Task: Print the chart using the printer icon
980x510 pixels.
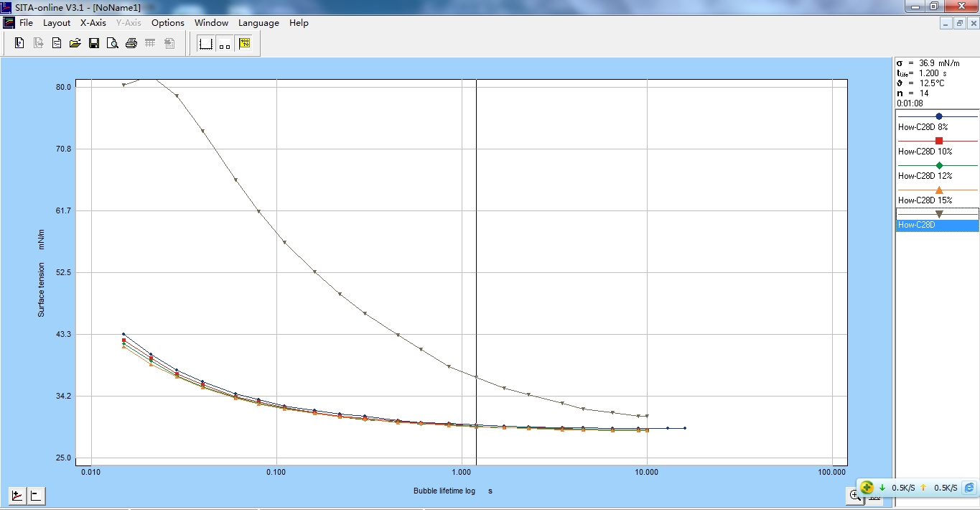Action: pos(131,44)
